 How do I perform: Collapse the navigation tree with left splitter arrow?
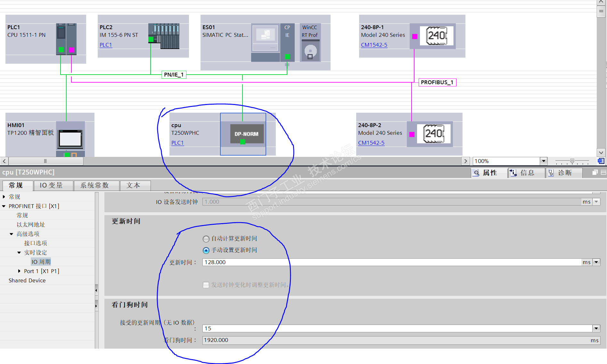pyautogui.click(x=96, y=290)
